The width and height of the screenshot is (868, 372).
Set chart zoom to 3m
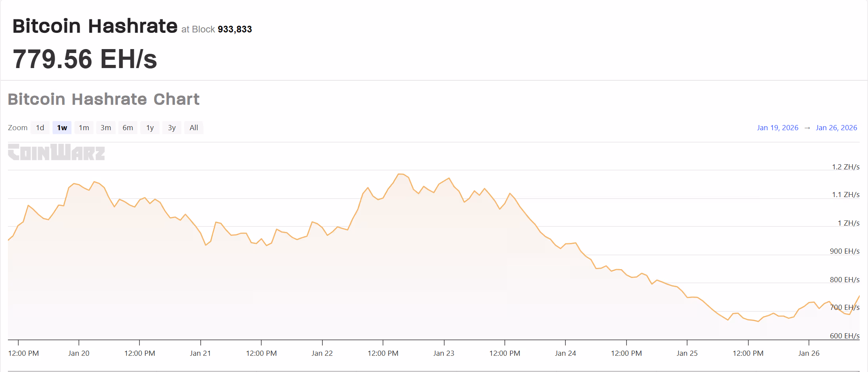click(x=106, y=128)
